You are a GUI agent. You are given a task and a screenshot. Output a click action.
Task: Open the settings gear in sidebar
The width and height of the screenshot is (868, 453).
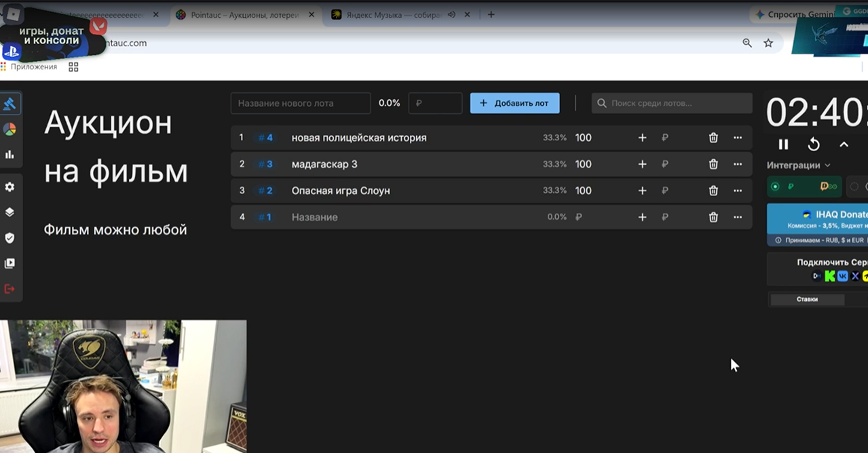tap(10, 186)
